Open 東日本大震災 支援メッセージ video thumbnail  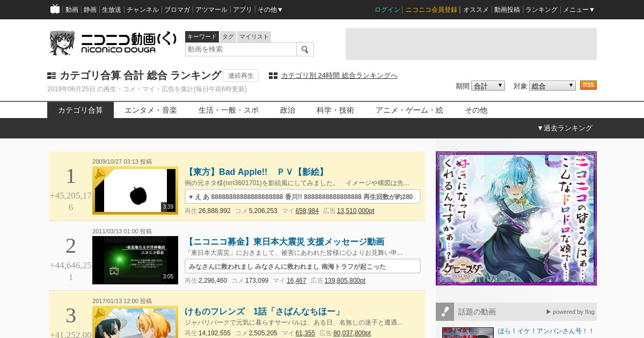(135, 260)
